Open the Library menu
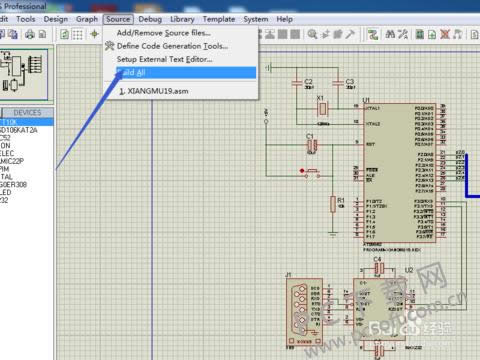The width and height of the screenshot is (480, 360). pos(182,19)
